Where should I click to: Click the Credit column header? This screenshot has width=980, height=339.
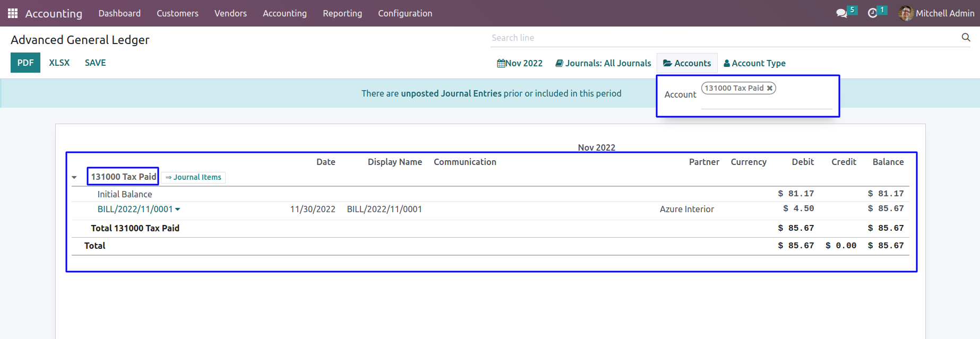click(844, 162)
